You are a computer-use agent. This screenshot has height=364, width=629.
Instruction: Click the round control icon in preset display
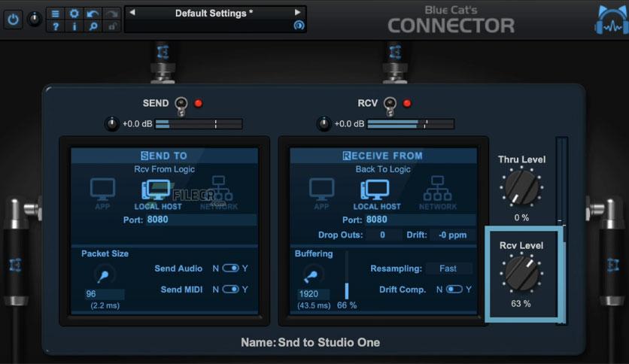299,26
